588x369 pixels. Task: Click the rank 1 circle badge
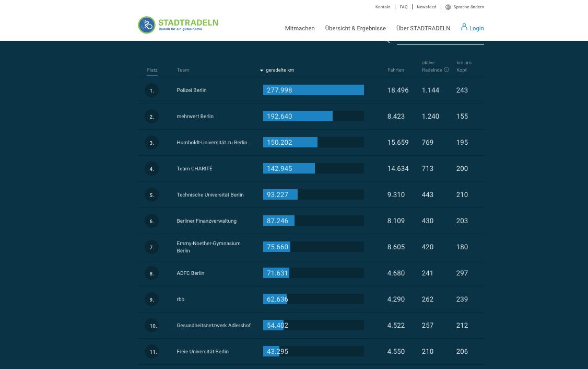click(151, 90)
